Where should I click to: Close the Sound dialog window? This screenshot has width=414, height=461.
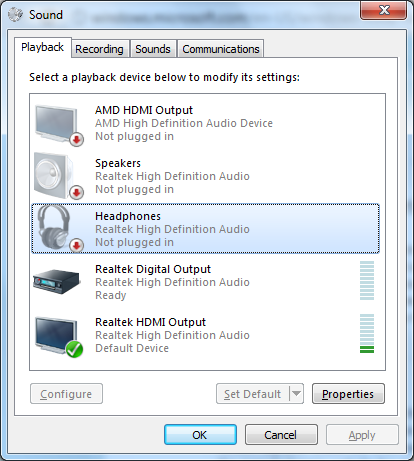(384, 11)
